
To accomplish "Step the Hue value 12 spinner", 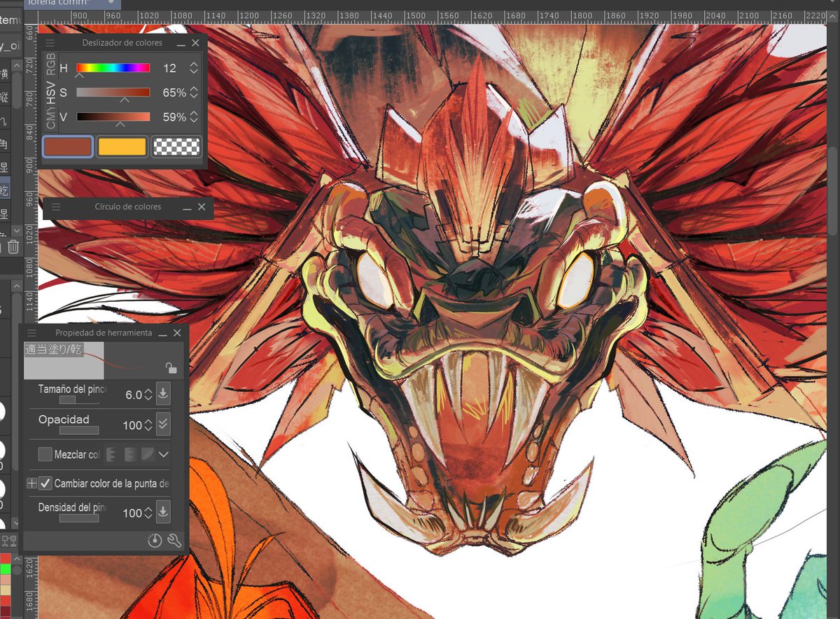I will coord(194,68).
